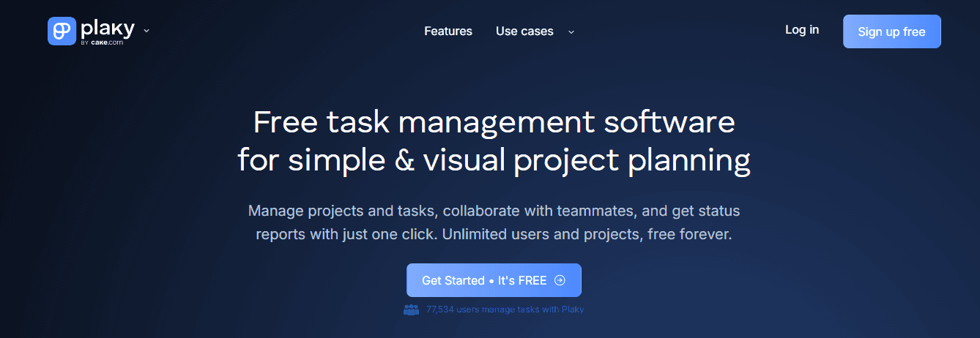980x338 pixels.
Task: Click the 'Manage projects and tasks' description text
Action: pyautogui.click(x=494, y=224)
